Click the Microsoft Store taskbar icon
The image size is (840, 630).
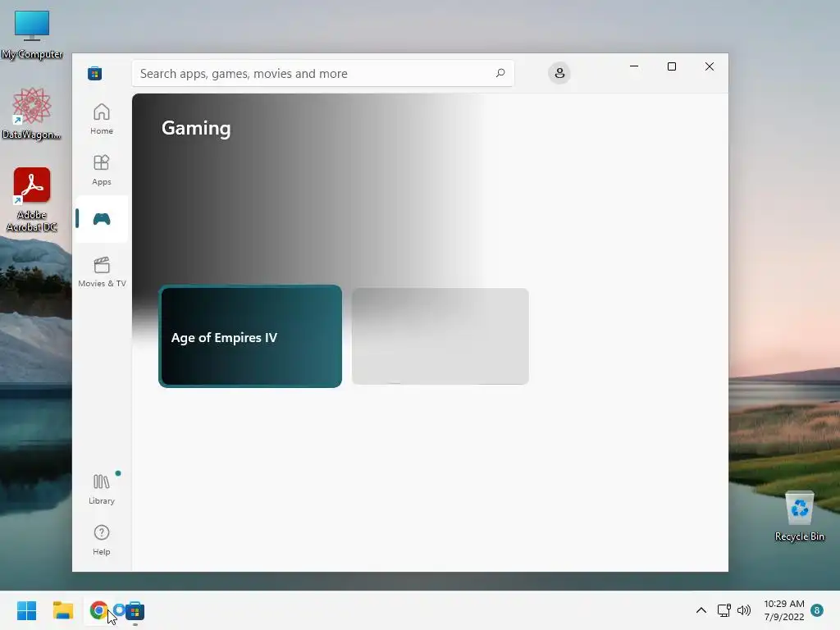[x=135, y=610]
